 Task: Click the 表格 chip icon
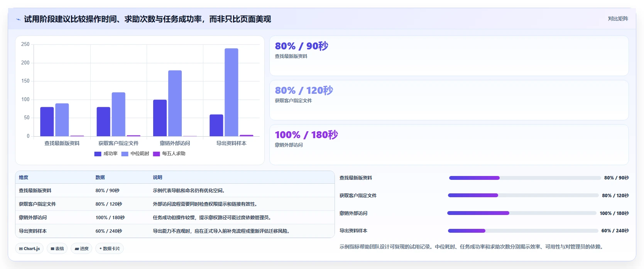click(52, 249)
